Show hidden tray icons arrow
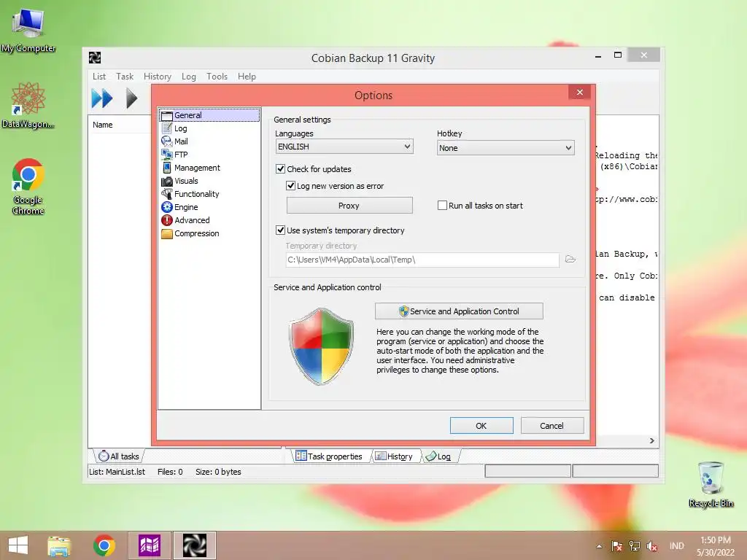The width and height of the screenshot is (747, 560). click(x=599, y=546)
